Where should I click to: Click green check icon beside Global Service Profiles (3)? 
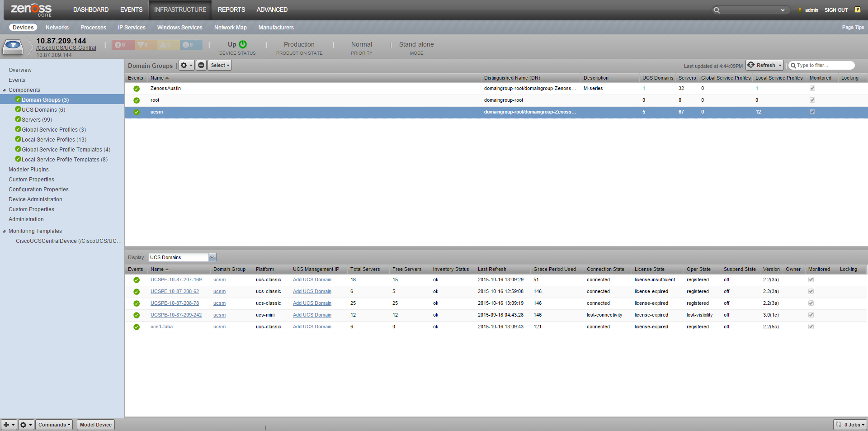pos(18,129)
